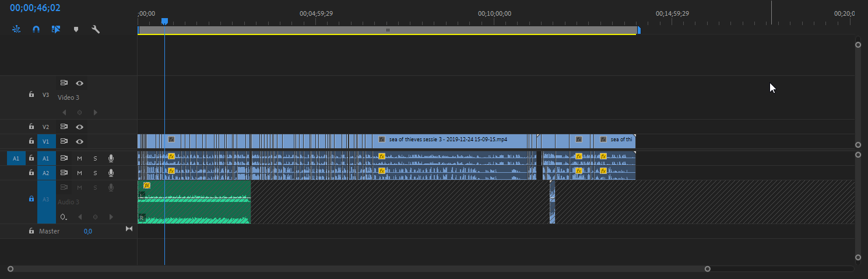Click the A1 source patching indicator

[16, 158]
